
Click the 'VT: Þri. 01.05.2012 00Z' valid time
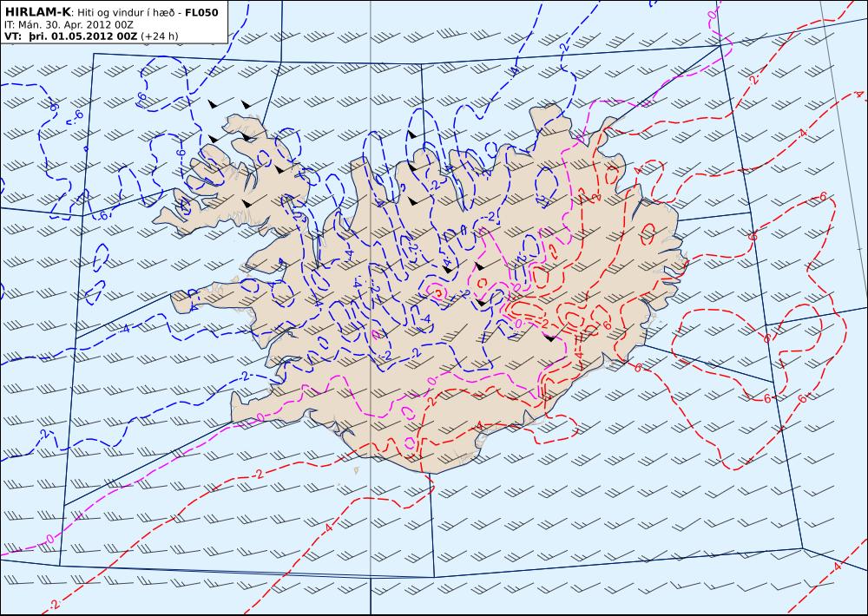coord(71,36)
